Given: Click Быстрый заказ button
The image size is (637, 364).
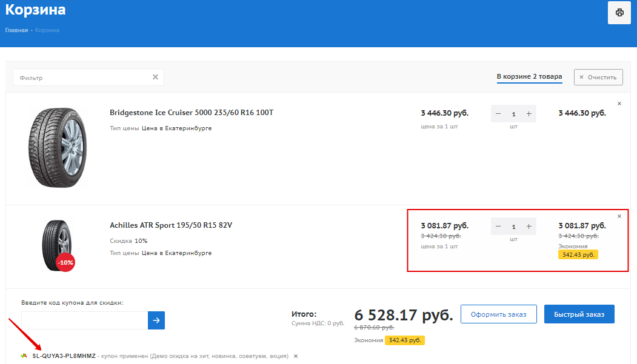Looking at the screenshot, I should 579,314.
